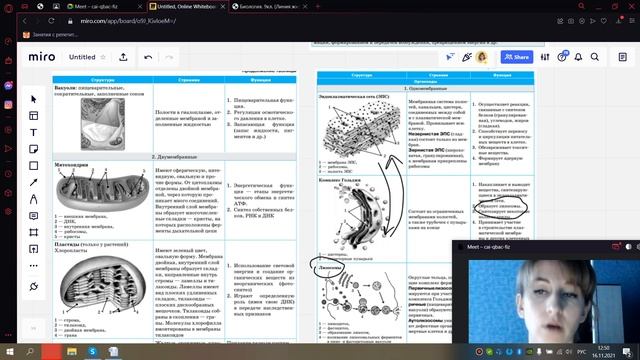Click the chloroplast illustration on board
The height and width of the screenshot is (360, 640).
(x=102, y=283)
